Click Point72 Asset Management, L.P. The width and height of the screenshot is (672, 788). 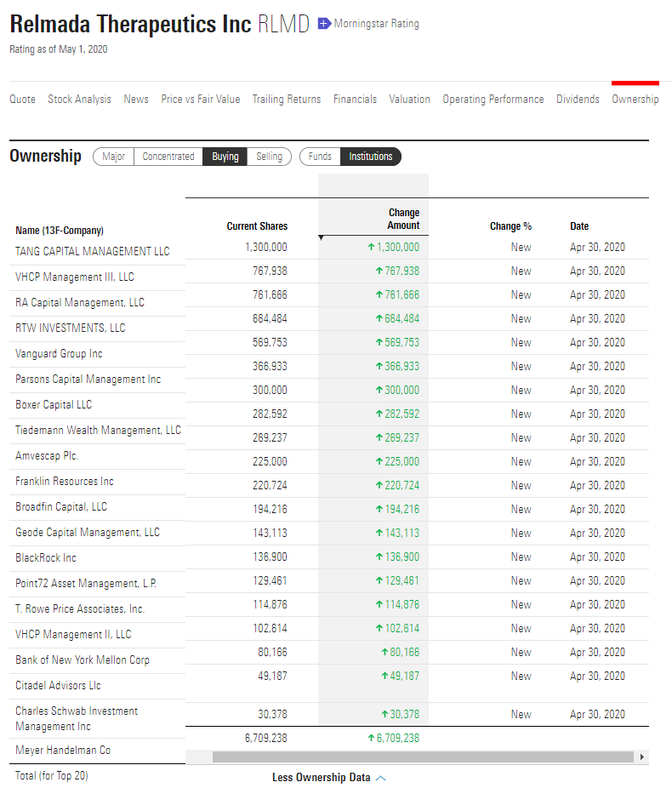(x=86, y=584)
